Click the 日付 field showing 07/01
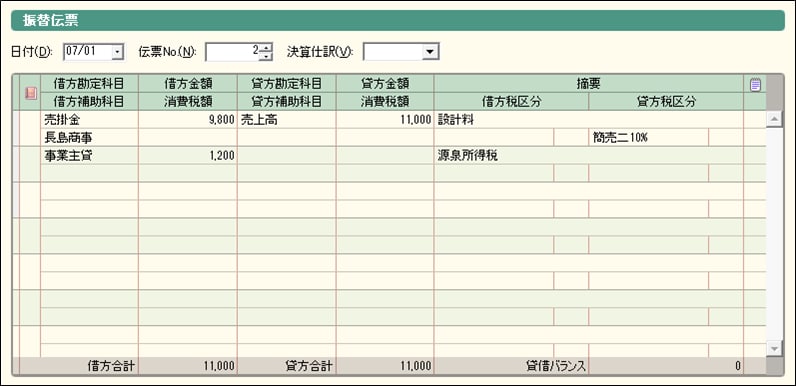This screenshot has height=386, width=796. 88,51
